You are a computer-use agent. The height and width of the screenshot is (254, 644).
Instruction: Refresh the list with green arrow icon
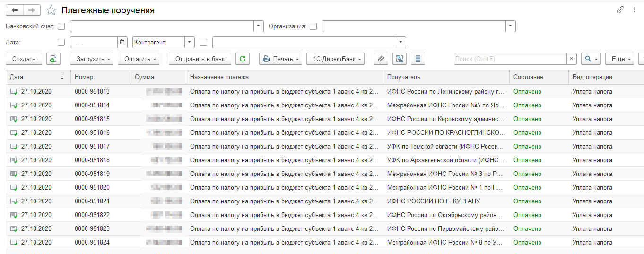tap(243, 59)
